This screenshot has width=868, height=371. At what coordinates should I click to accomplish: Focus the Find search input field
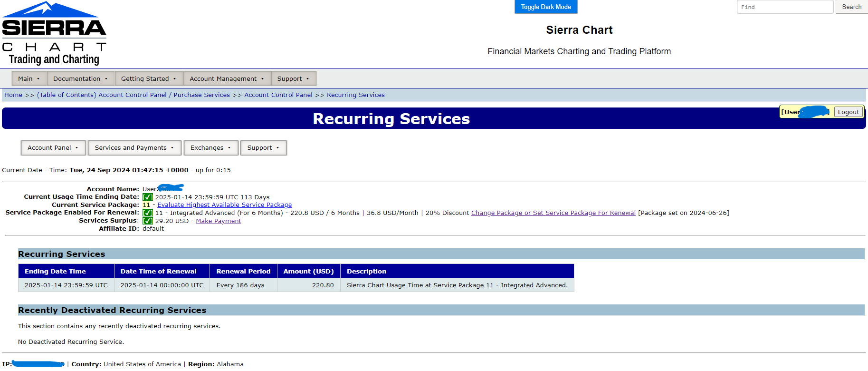tap(785, 7)
